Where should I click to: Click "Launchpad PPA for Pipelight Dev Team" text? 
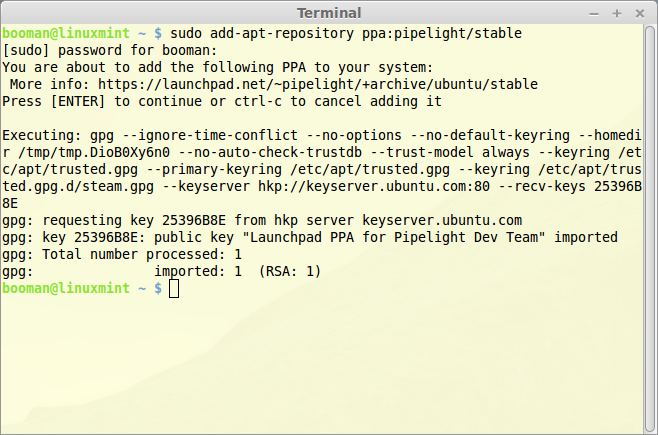[394, 237]
